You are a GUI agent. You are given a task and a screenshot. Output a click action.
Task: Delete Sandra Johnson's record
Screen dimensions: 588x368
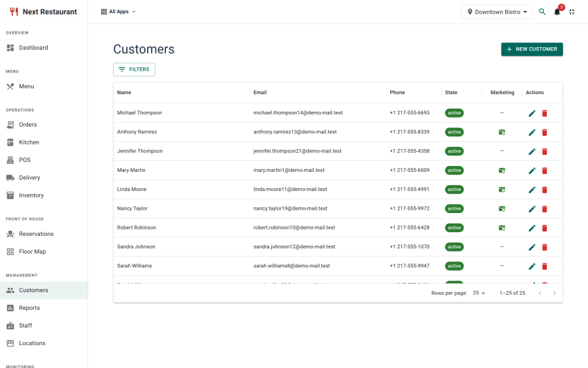coord(544,247)
